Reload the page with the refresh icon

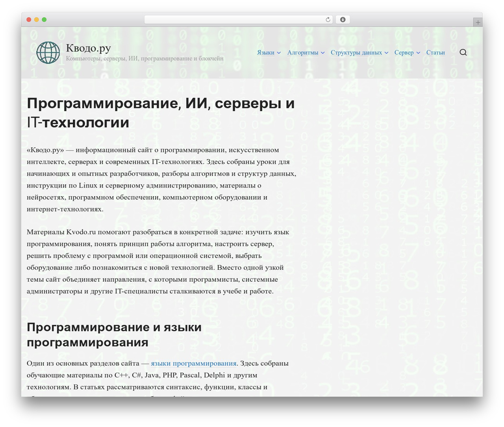coord(328,20)
